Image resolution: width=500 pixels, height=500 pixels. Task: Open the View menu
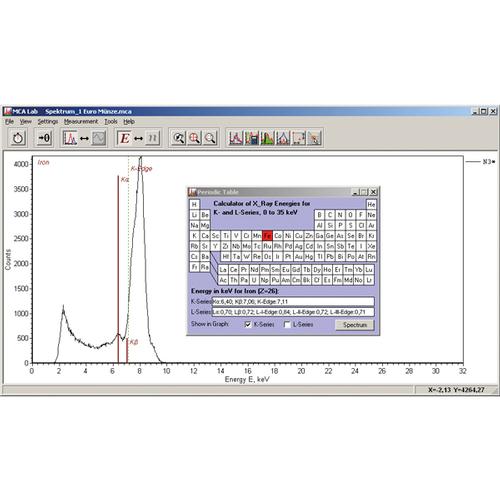pyautogui.click(x=26, y=122)
